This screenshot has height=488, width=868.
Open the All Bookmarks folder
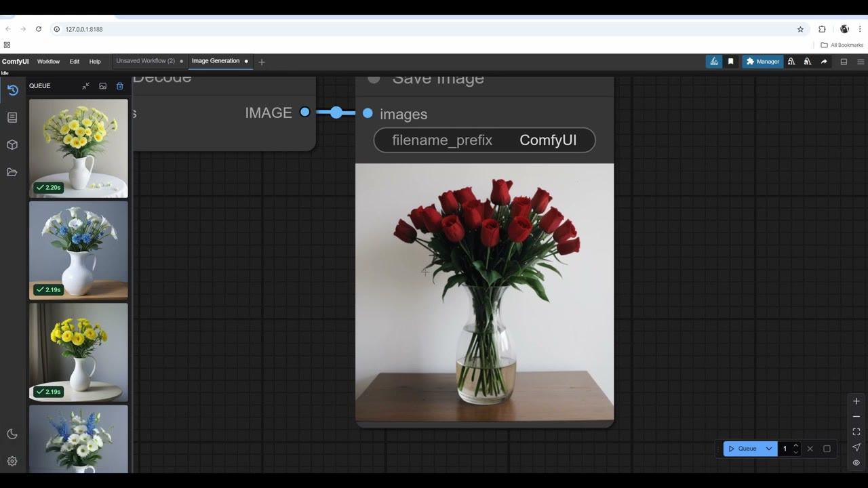coord(842,45)
